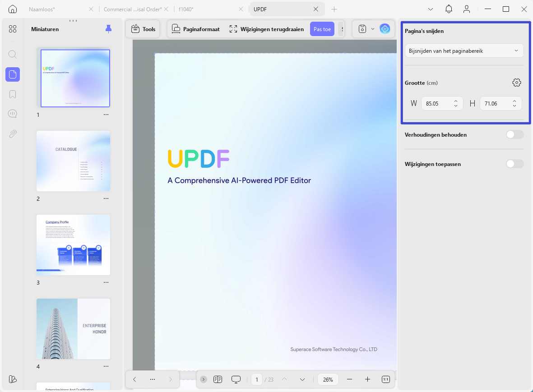The image size is (533, 392).
Task: Select the Company Profile page 3 thumbnail
Action: click(74, 245)
